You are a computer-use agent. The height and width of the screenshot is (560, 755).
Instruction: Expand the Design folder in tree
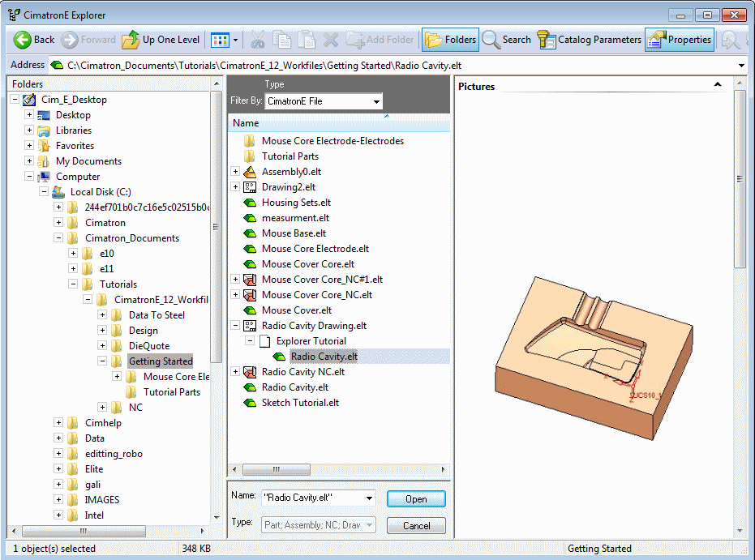click(103, 331)
